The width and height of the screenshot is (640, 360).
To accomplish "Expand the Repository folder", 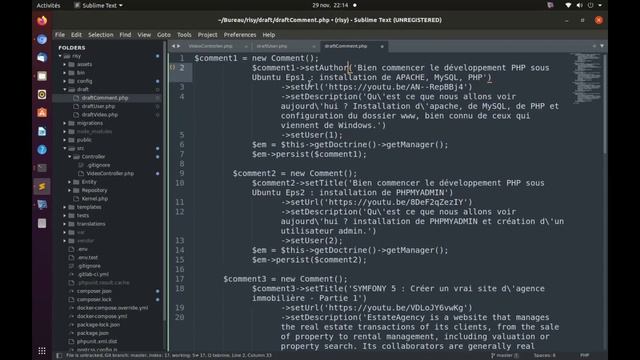I will (x=70, y=190).
